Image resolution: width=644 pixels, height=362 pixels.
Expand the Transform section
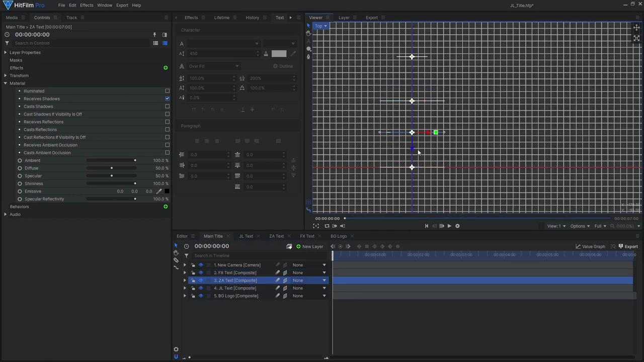pos(6,75)
